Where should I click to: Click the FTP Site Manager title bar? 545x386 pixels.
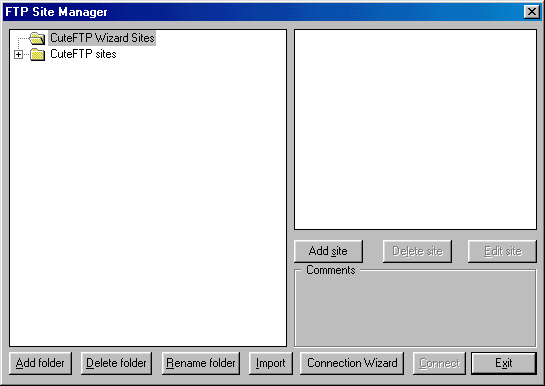coord(272,12)
